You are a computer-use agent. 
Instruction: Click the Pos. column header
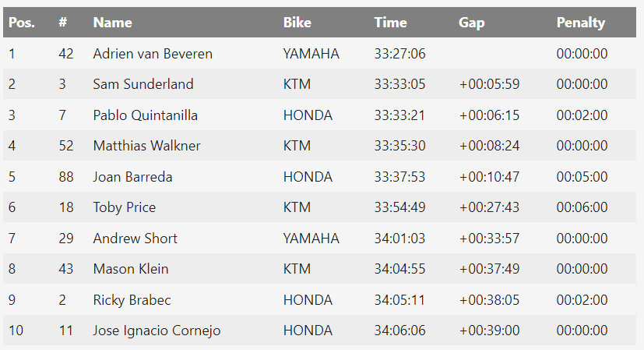pos(22,23)
